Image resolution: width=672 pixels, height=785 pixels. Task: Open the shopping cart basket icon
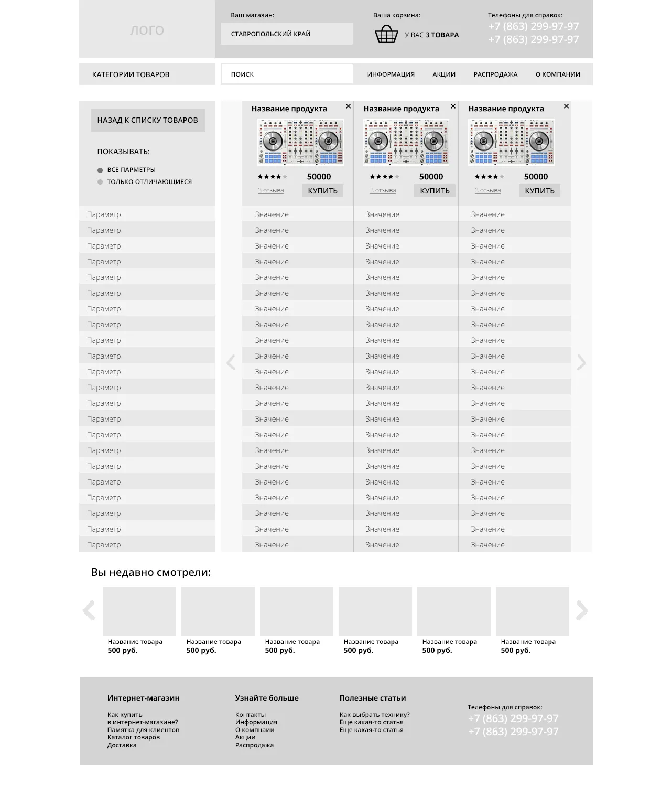pos(386,34)
